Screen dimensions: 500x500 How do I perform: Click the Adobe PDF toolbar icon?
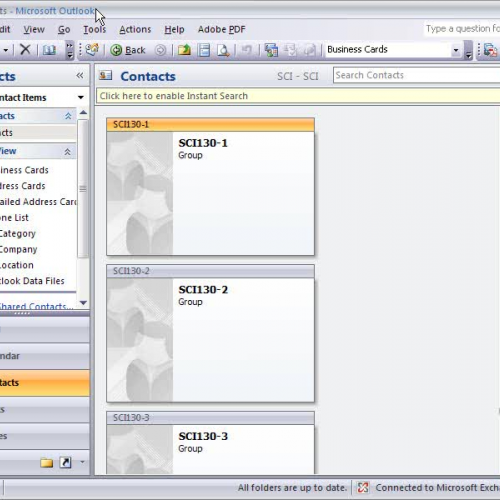point(490,50)
